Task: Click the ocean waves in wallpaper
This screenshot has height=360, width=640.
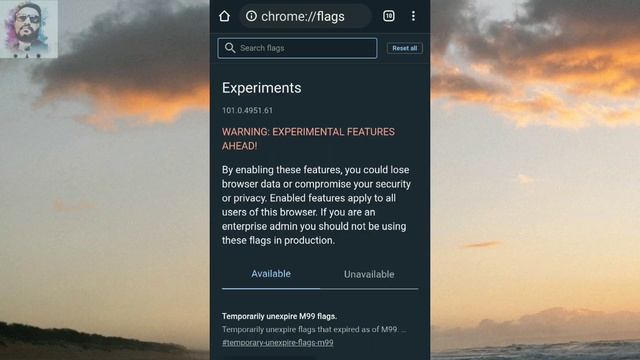Action: [535, 351]
